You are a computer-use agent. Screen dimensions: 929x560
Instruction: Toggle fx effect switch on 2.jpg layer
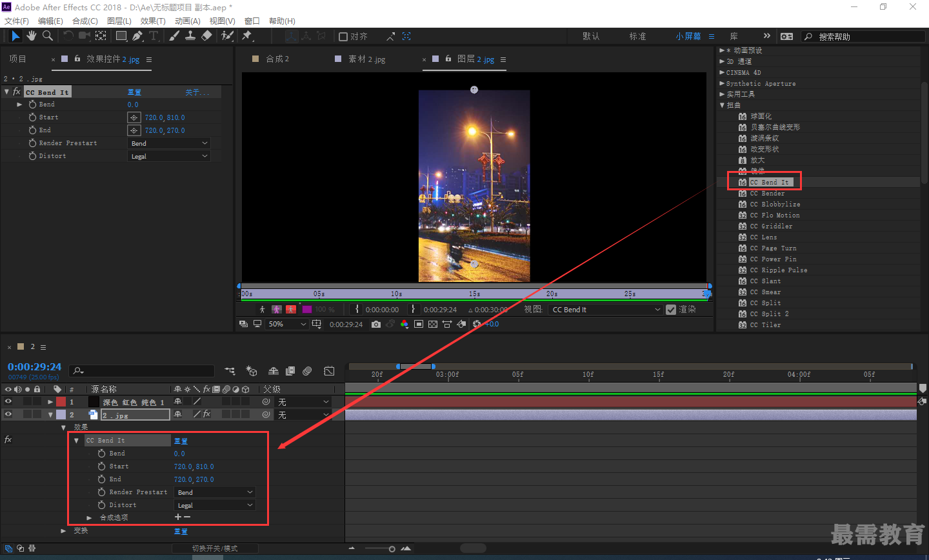[207, 414]
